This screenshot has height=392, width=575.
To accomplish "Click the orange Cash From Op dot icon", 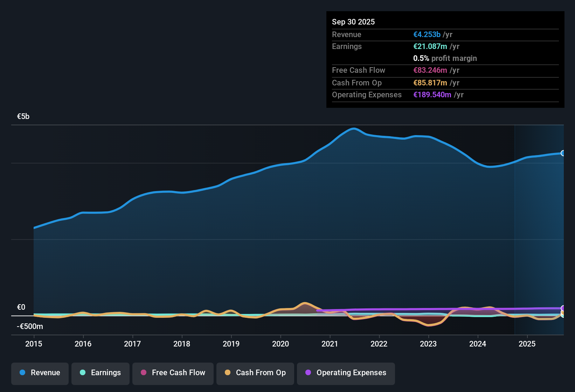I will coord(227,373).
